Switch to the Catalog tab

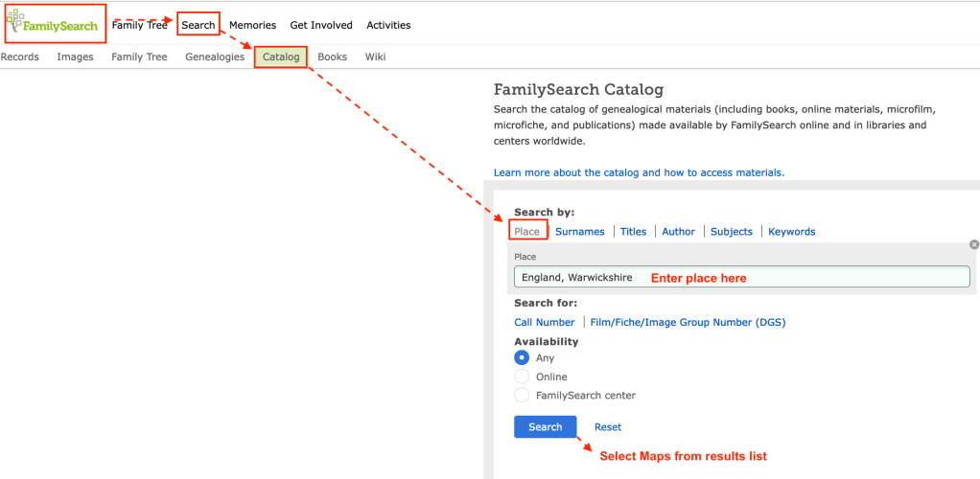click(281, 57)
